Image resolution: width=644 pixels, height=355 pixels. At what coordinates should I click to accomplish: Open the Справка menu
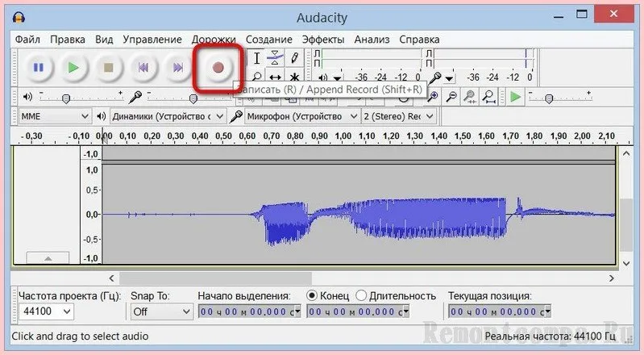(419, 40)
